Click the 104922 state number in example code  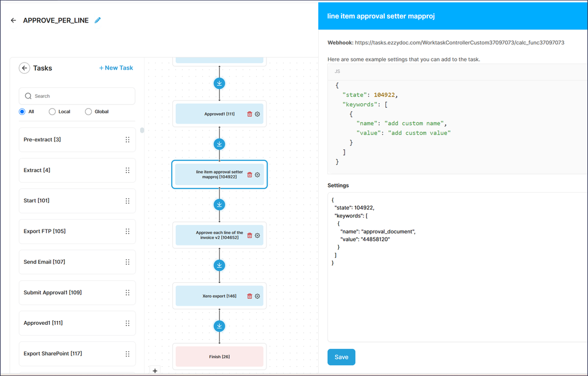pos(384,95)
